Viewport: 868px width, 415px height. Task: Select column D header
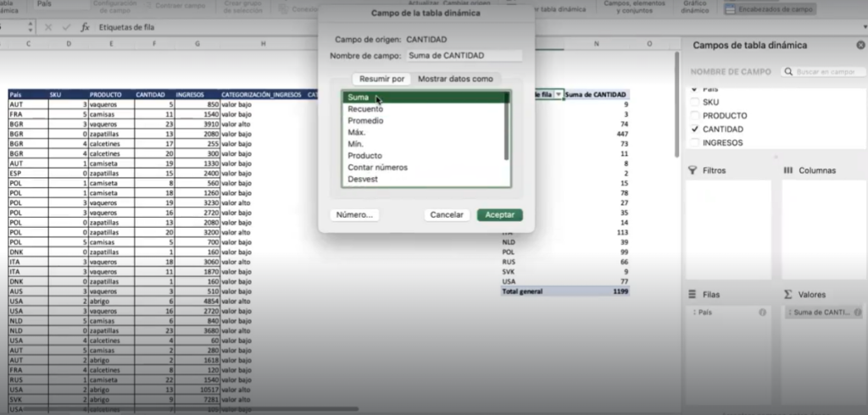[69, 44]
